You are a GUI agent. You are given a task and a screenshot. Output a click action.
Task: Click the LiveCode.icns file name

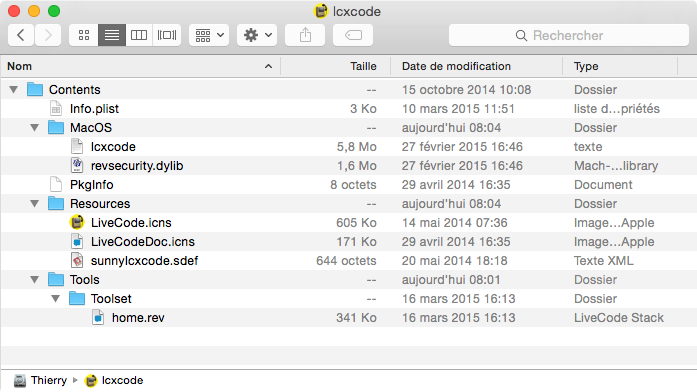point(131,223)
